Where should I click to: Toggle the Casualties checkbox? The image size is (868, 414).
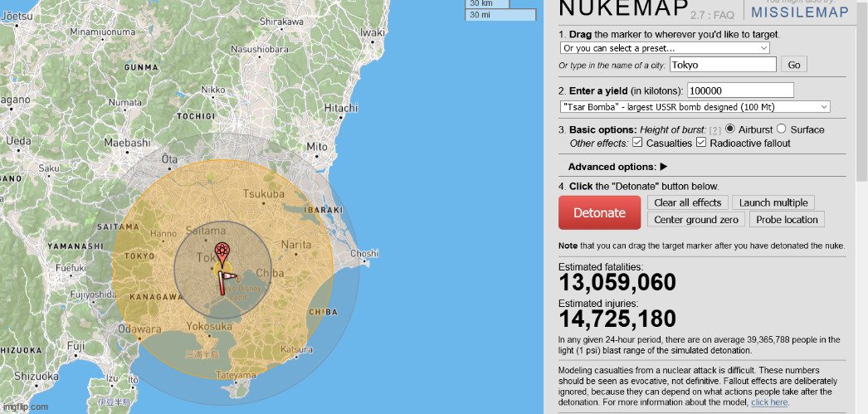(x=637, y=143)
